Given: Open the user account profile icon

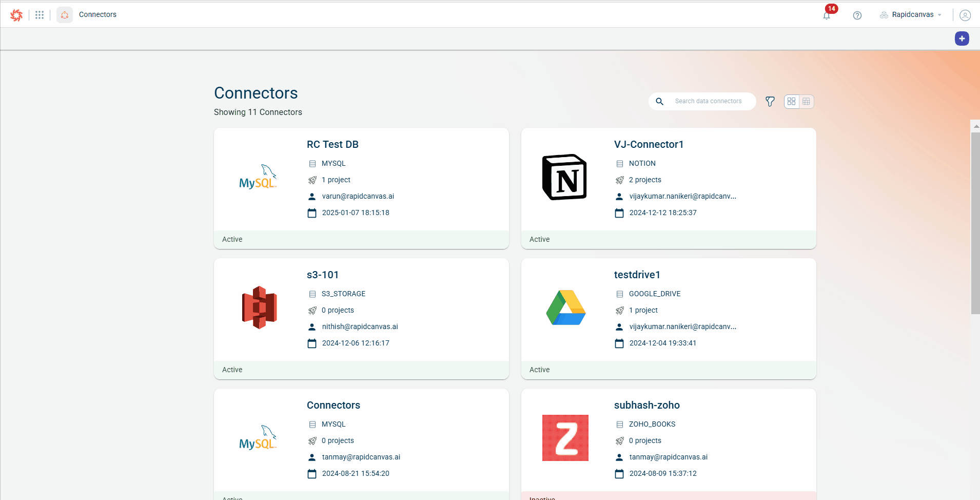Looking at the screenshot, I should point(965,15).
